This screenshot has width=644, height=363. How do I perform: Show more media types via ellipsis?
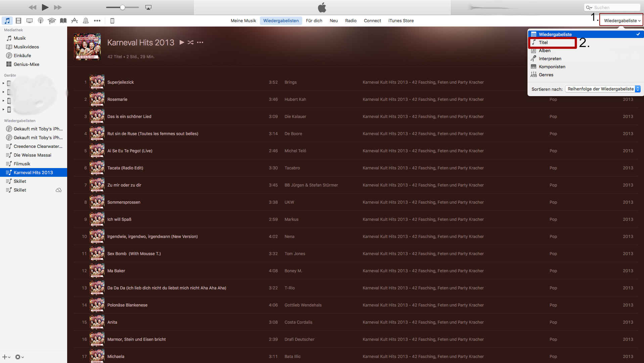pos(97,21)
